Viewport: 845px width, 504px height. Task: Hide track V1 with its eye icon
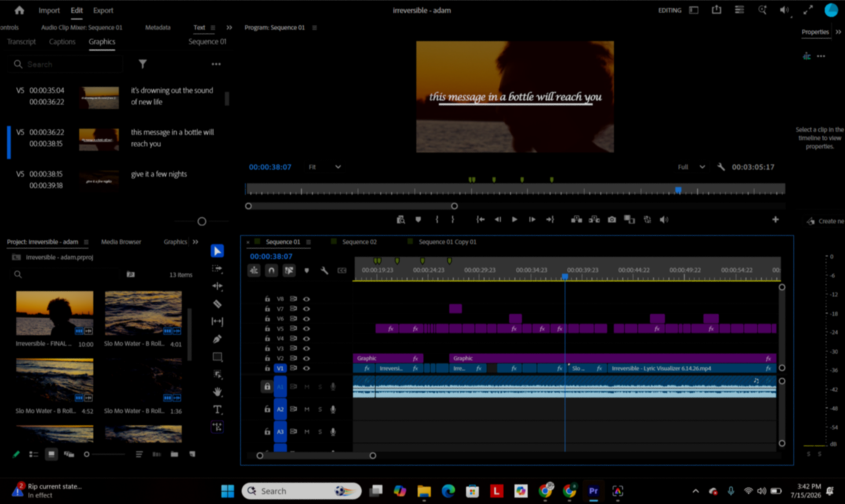click(306, 368)
